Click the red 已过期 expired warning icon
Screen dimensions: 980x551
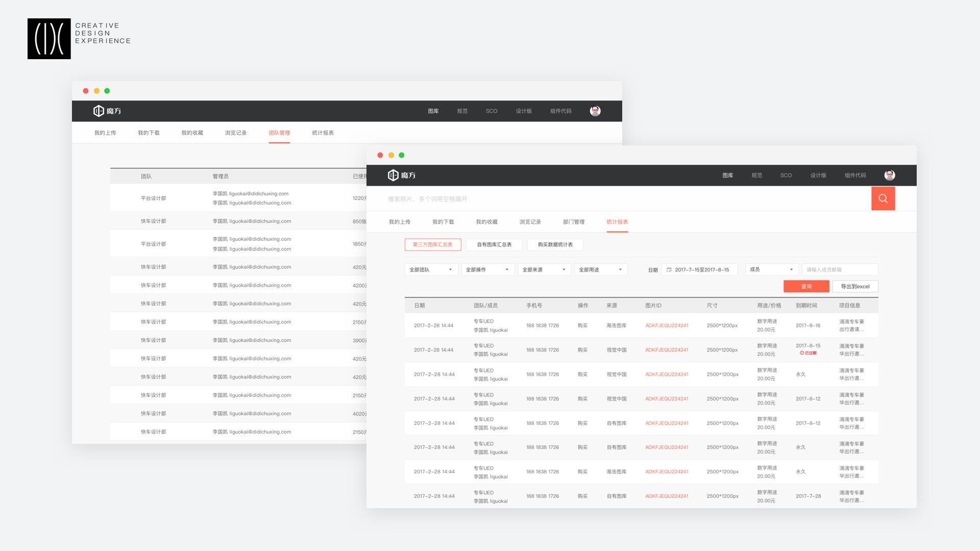click(x=802, y=353)
